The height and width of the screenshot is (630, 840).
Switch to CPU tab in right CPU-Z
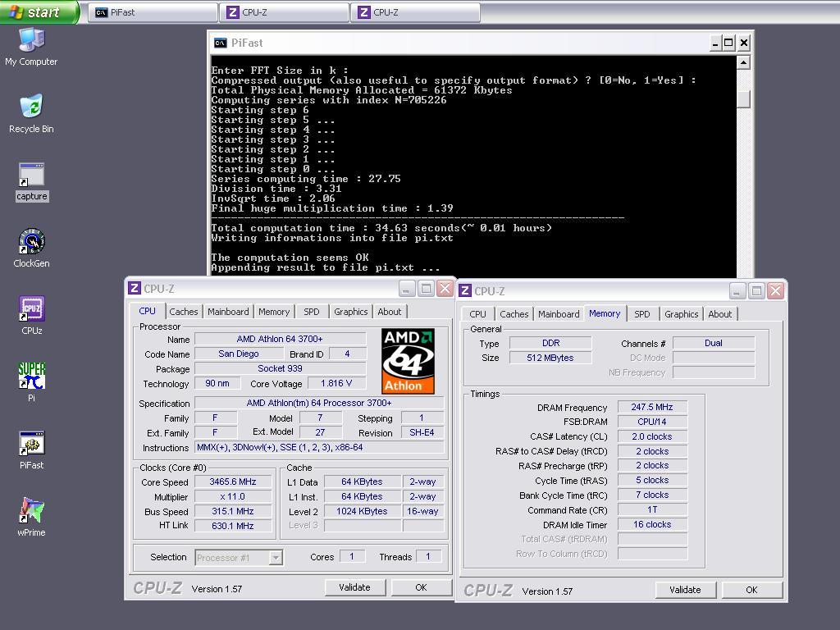pos(477,314)
